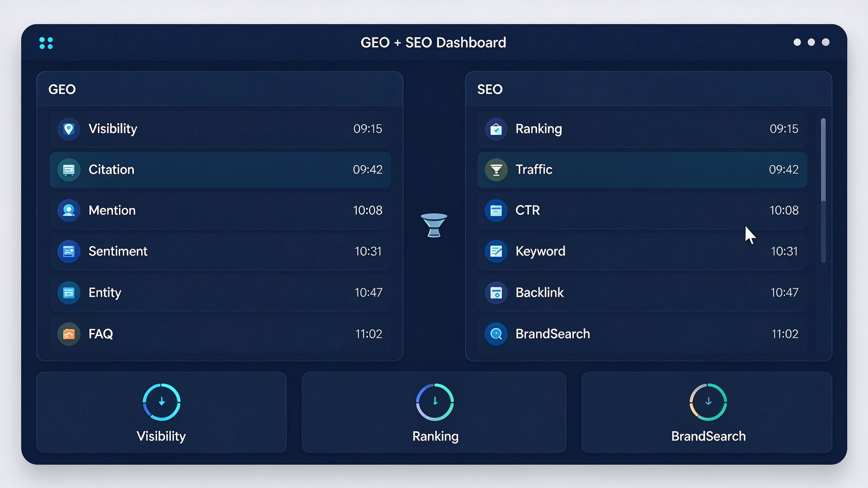Click the 11:02 time in FAQ row
This screenshot has height=488, width=868.
click(369, 334)
